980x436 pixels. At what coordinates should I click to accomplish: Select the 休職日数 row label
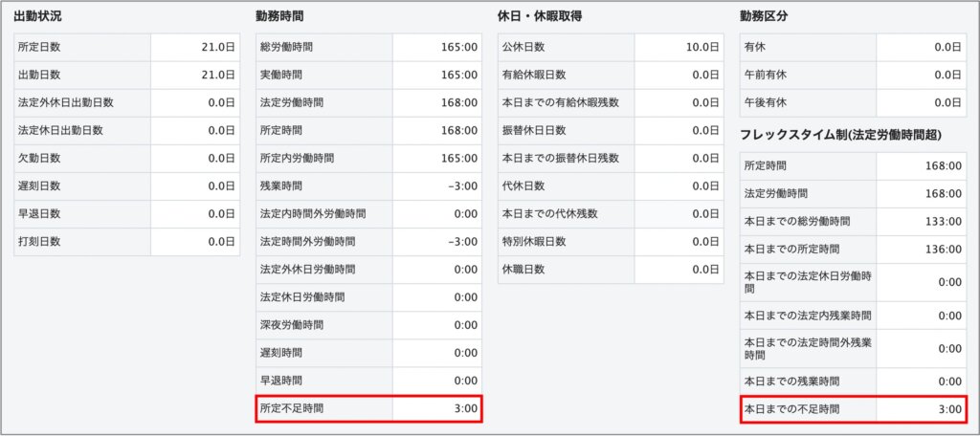523,269
